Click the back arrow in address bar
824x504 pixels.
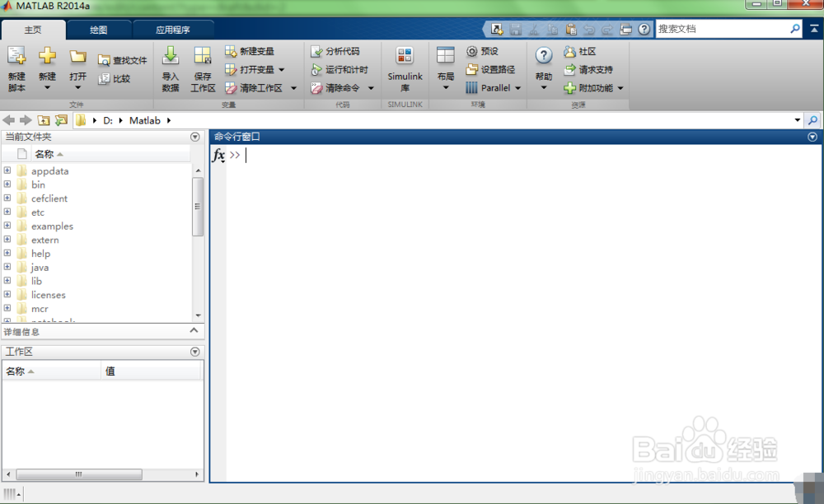(x=9, y=120)
